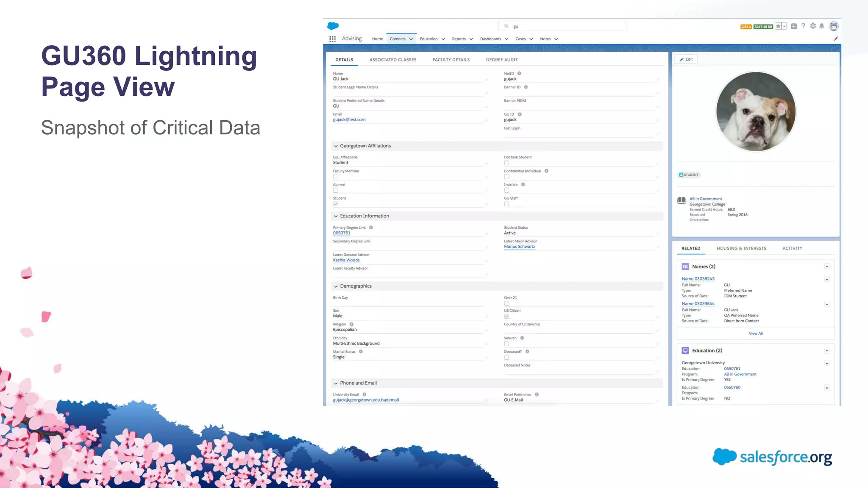Open the notifications bell icon

[822, 26]
